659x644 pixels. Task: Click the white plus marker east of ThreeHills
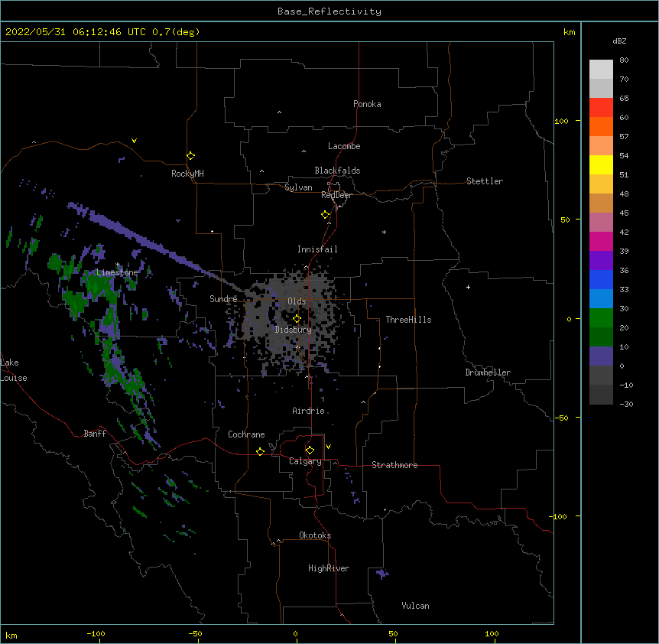(x=468, y=287)
